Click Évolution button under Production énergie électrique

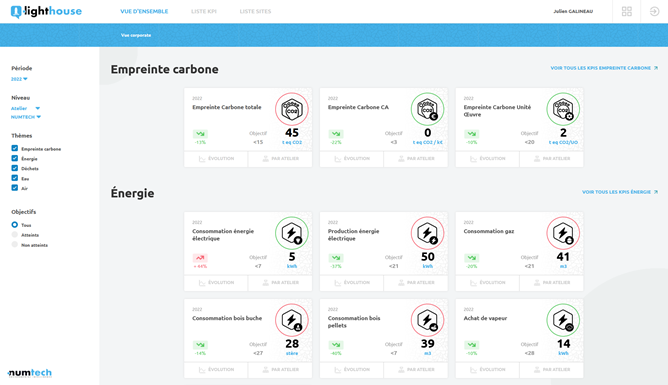click(x=351, y=283)
